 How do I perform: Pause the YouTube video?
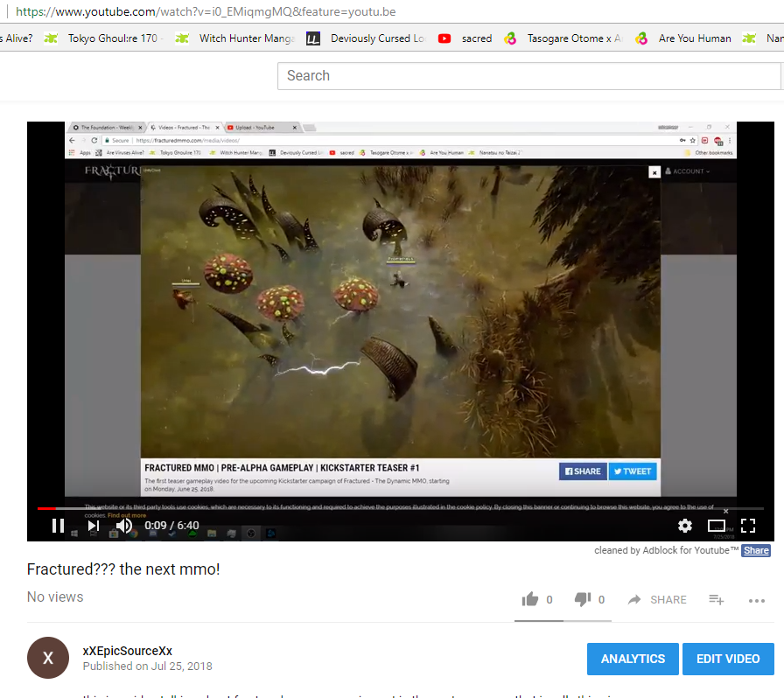58,526
